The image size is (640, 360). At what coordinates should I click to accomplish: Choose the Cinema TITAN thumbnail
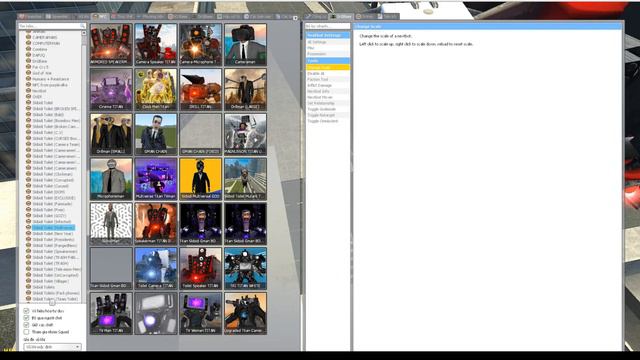pyautogui.click(x=111, y=89)
